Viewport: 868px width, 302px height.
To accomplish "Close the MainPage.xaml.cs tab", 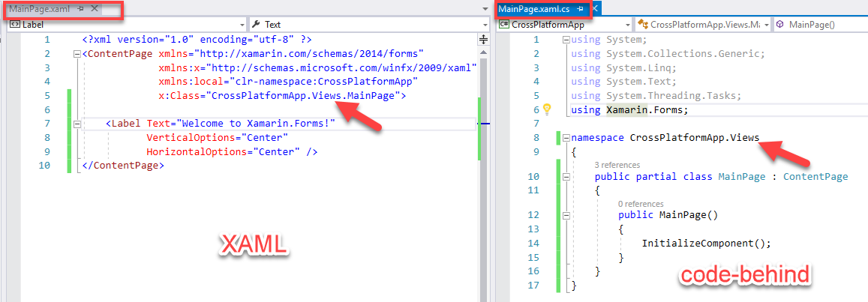I will [x=595, y=8].
